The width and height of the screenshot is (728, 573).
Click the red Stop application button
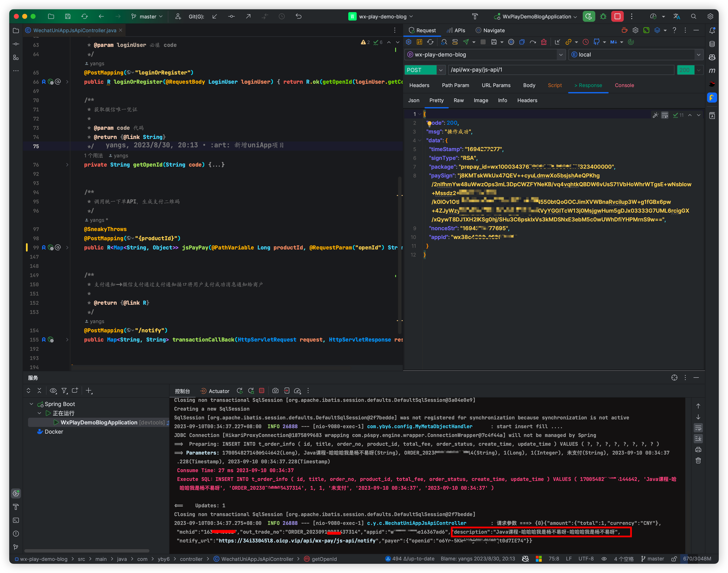617,17
